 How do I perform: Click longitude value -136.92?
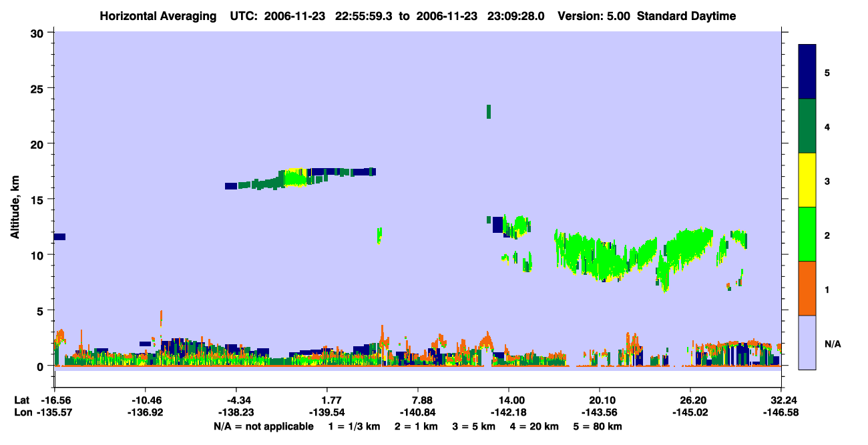click(x=146, y=412)
